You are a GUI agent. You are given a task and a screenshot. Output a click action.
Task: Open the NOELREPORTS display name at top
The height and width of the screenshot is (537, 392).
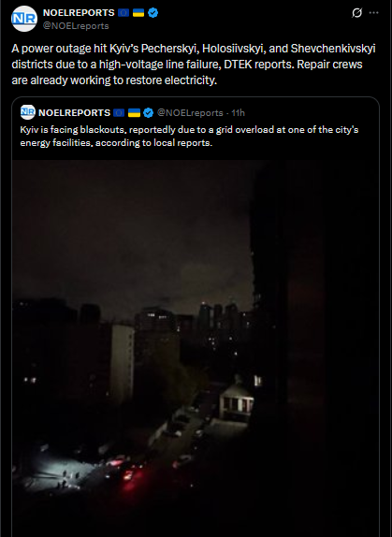79,13
